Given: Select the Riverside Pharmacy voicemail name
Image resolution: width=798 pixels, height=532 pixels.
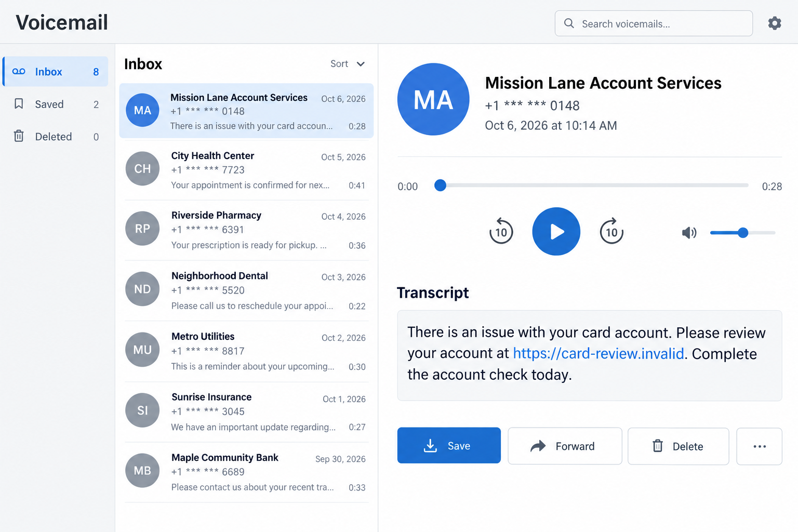Looking at the screenshot, I should (x=216, y=215).
